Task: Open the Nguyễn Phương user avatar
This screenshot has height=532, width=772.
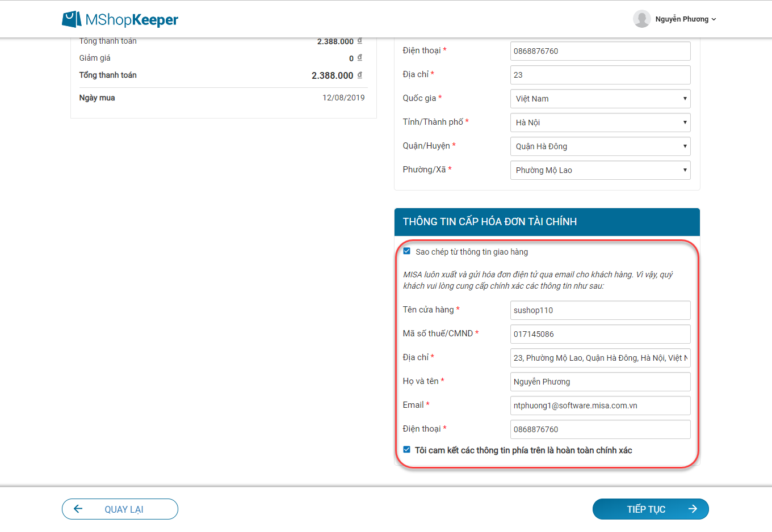Action: click(x=641, y=19)
